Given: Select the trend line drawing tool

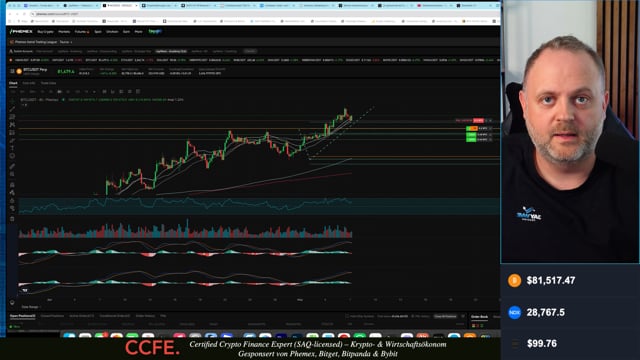Looking at the screenshot, I should [12, 109].
